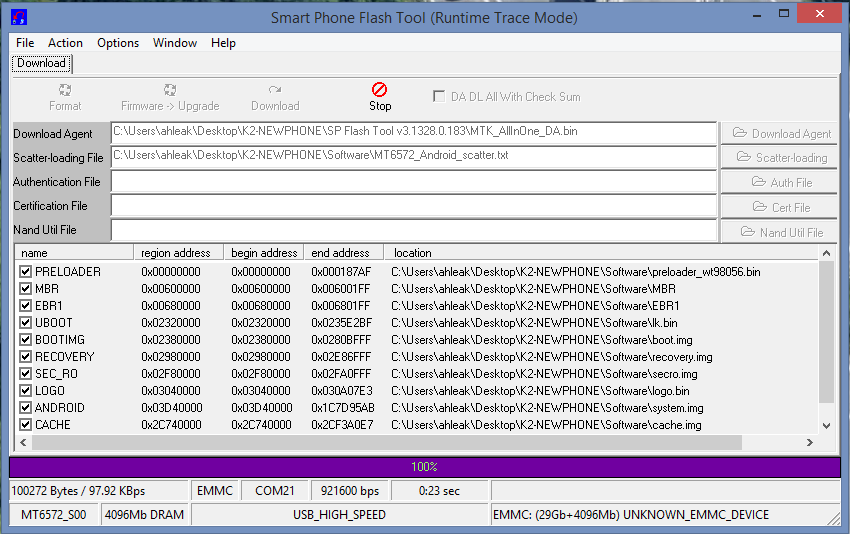Click the purple 100% progress bar

pyautogui.click(x=424, y=467)
